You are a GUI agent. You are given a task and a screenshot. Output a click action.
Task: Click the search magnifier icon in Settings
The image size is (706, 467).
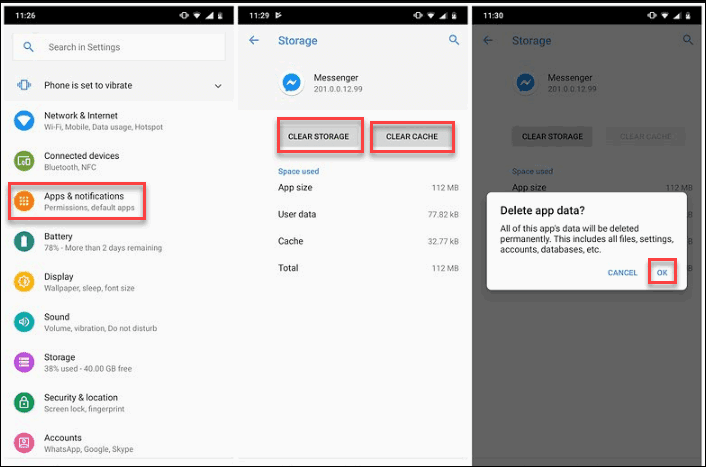(28, 47)
